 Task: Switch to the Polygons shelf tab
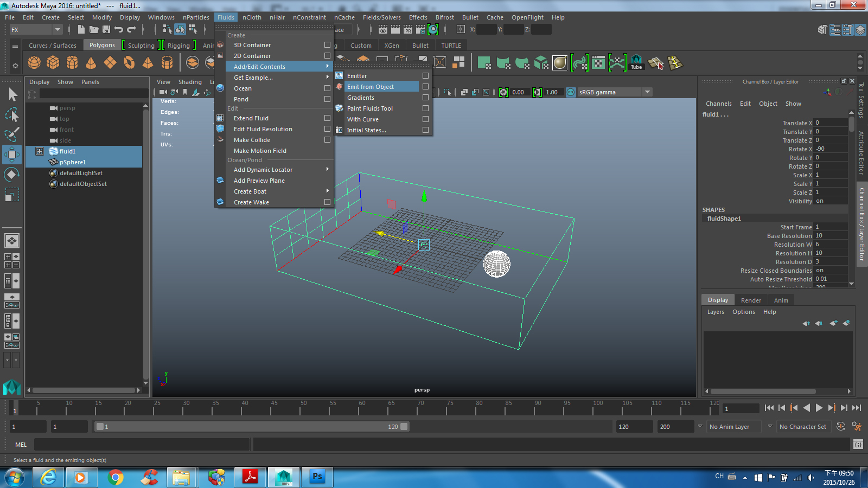(102, 45)
